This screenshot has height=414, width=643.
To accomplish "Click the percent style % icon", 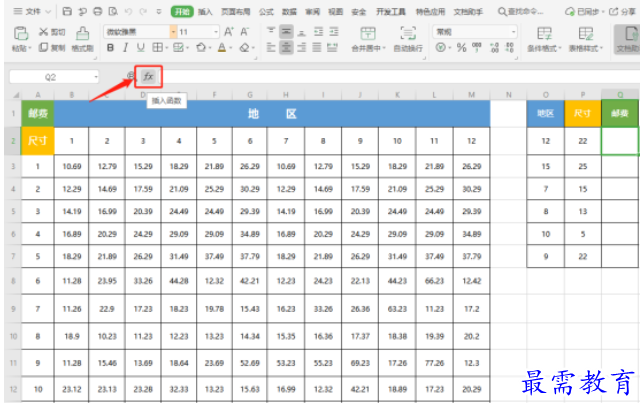I will coord(461,48).
